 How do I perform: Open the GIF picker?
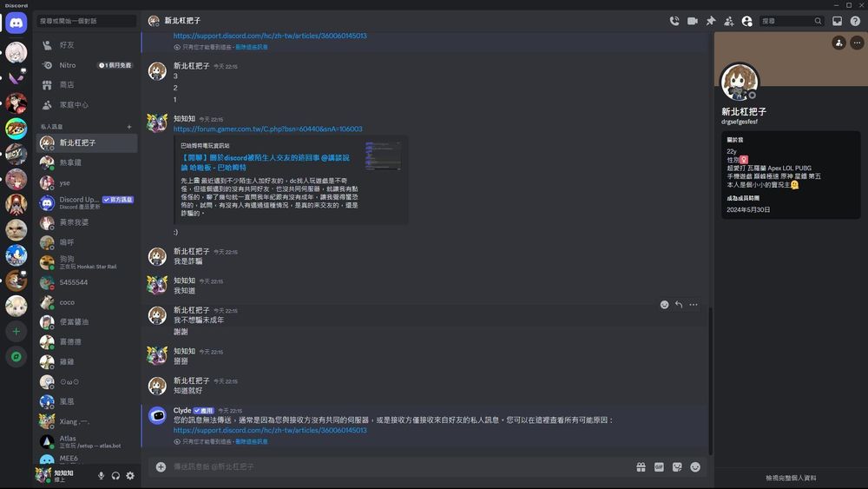659,466
